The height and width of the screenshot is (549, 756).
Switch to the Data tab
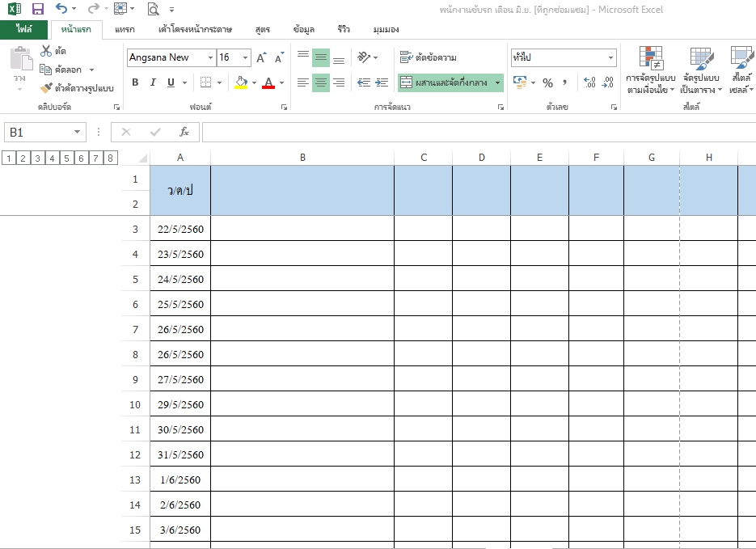pyautogui.click(x=304, y=29)
